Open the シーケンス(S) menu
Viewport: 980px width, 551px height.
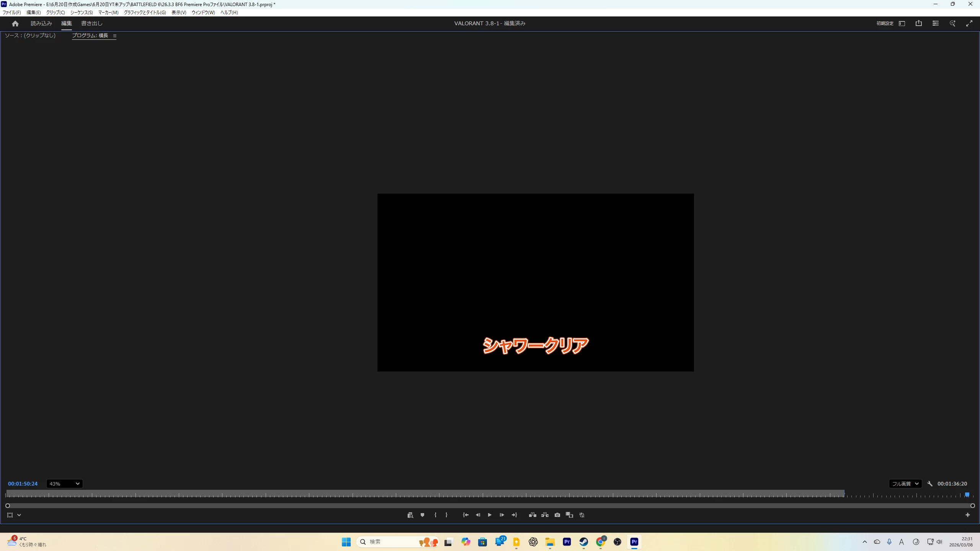[x=81, y=12]
